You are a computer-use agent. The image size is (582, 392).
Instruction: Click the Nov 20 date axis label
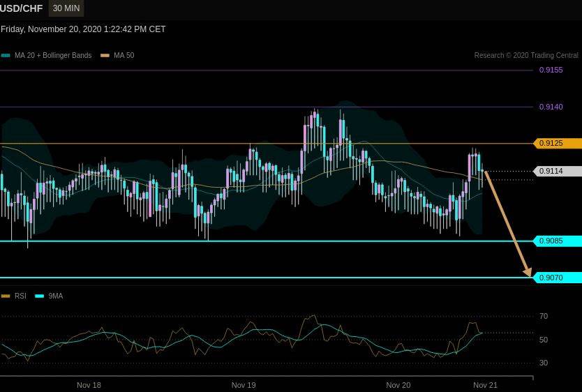point(398,385)
